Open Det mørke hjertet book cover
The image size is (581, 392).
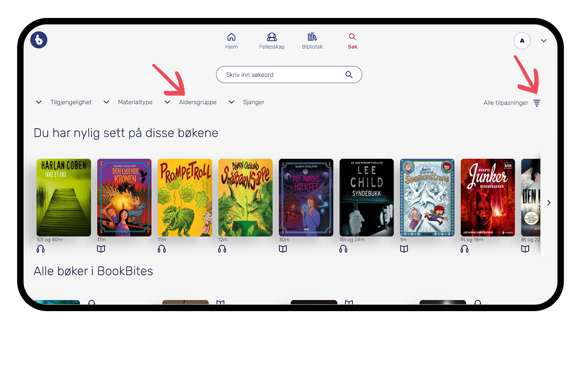coord(306,197)
